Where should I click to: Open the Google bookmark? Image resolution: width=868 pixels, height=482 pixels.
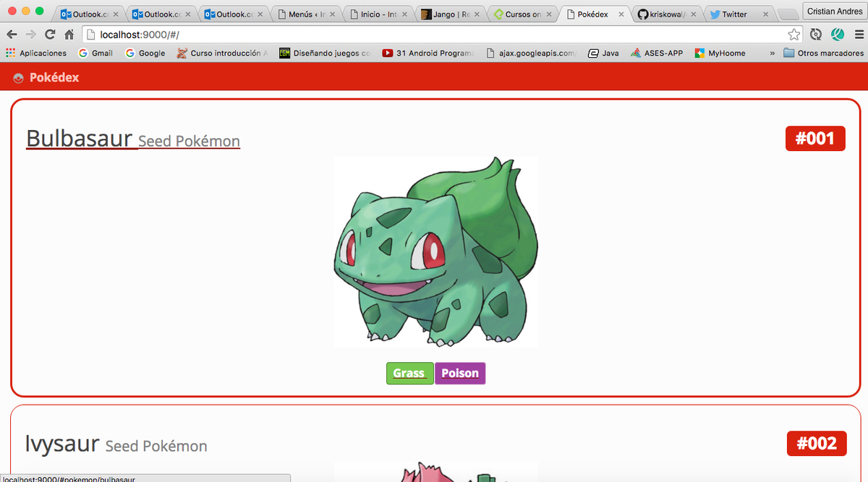pos(145,53)
